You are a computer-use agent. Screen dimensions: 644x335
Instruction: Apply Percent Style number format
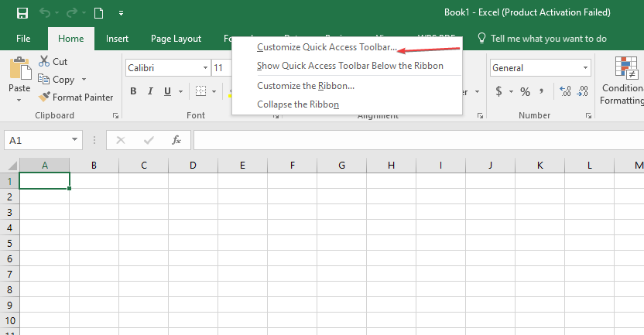point(525,91)
